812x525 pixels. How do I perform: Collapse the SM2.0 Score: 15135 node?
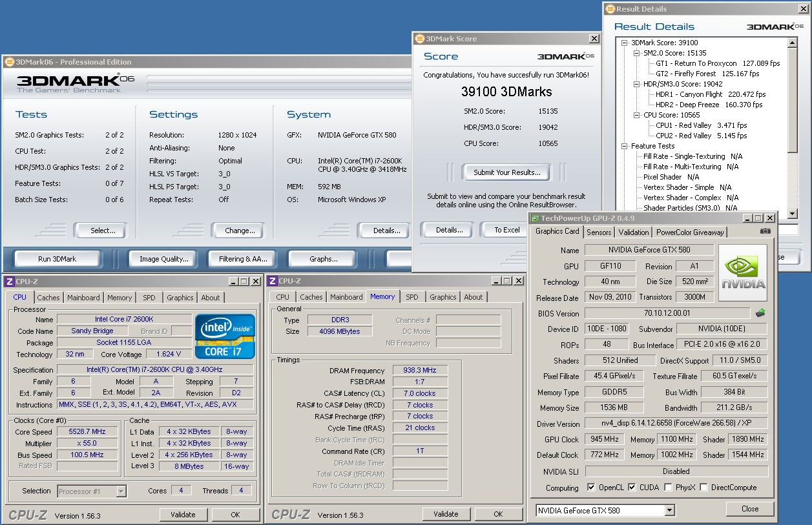[x=636, y=53]
